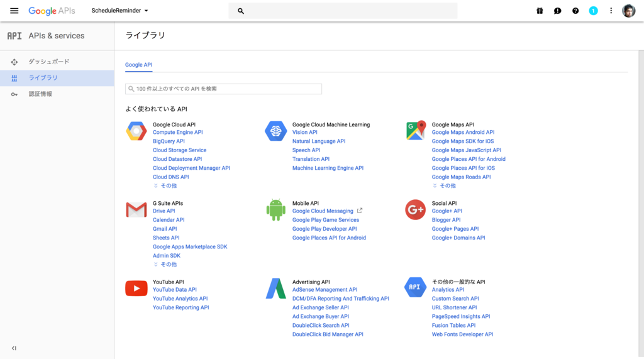
Task: Open Blogger API link
Action: [x=446, y=220]
